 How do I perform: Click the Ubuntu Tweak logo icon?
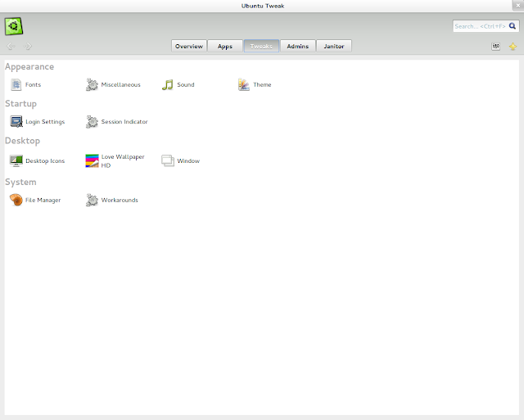[14, 26]
